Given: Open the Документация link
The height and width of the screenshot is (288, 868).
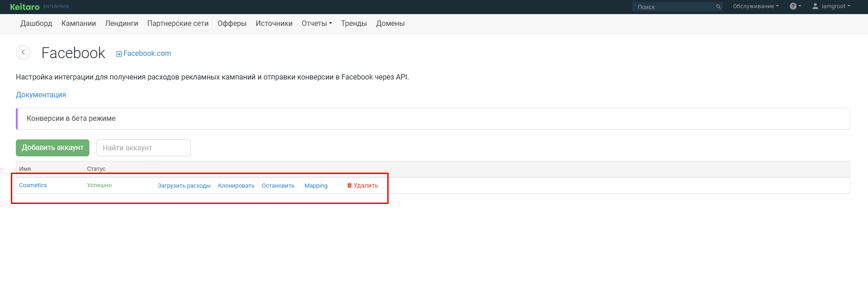Looking at the screenshot, I should click(41, 95).
